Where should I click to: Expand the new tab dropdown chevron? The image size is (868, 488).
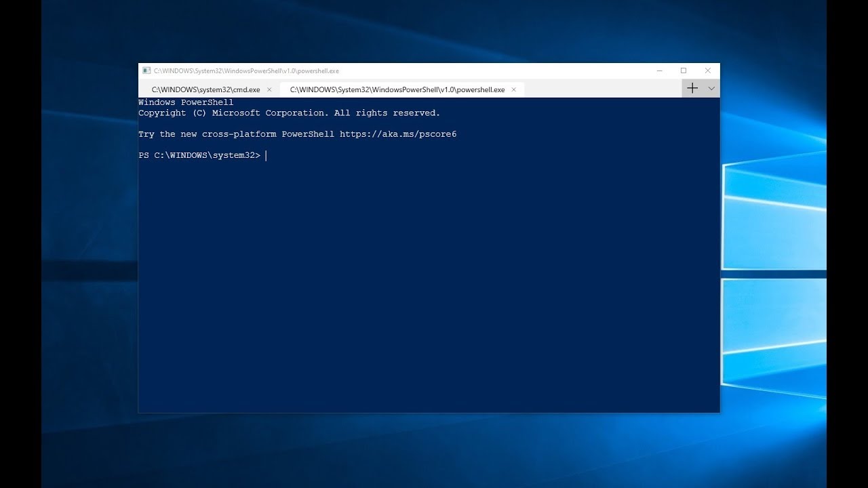711,88
